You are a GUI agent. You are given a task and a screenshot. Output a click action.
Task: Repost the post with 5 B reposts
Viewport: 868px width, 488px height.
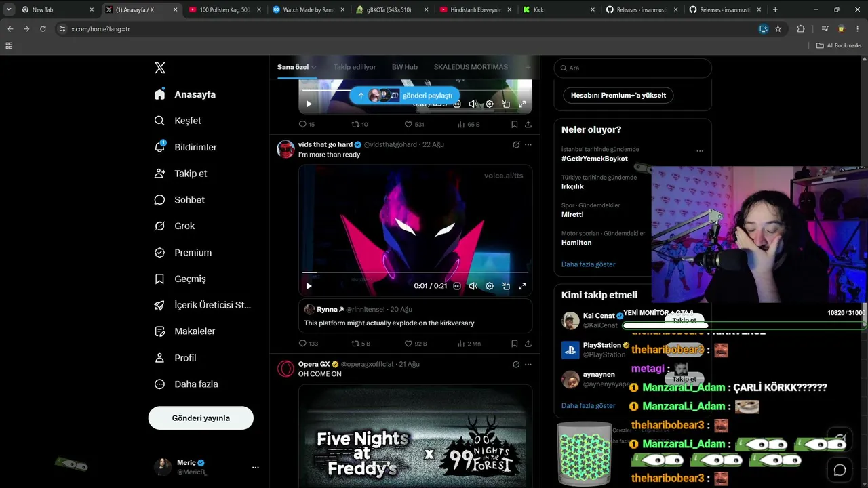tap(360, 344)
